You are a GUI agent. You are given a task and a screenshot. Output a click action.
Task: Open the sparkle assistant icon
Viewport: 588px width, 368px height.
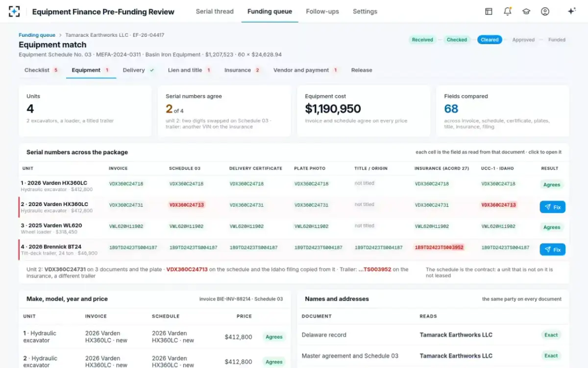[x=571, y=11]
